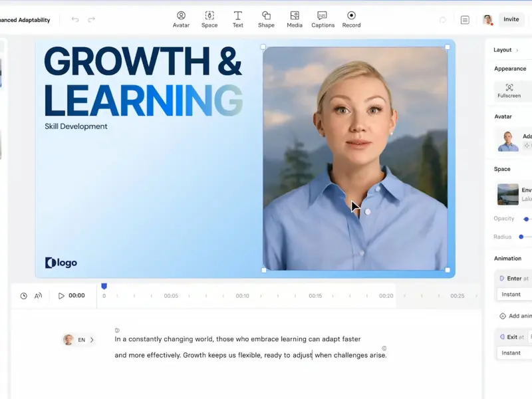Screen dimensions: 532x399
Task: Open the Media library
Action: click(295, 20)
